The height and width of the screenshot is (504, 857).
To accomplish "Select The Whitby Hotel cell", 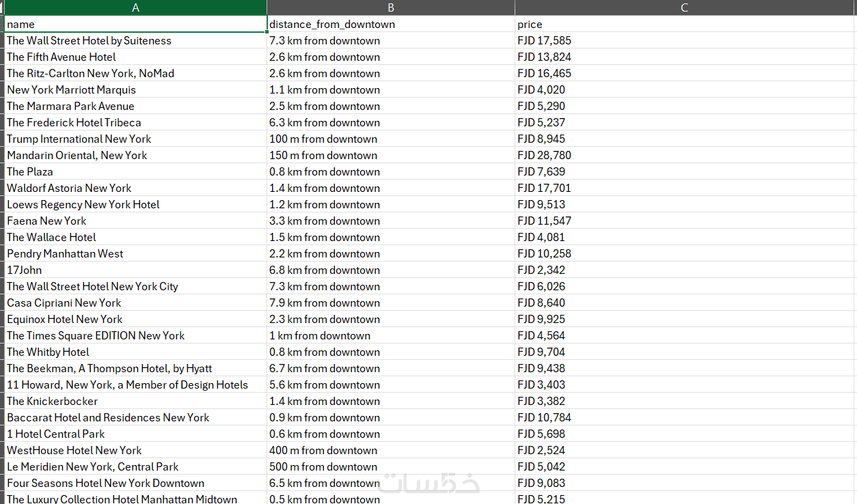I will click(x=135, y=352).
